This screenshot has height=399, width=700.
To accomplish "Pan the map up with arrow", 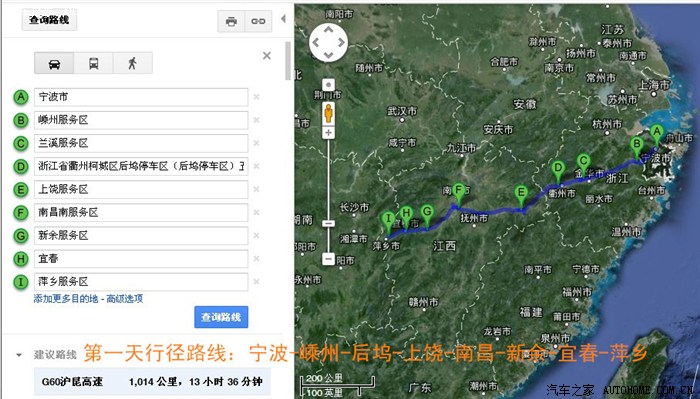I will (329, 29).
